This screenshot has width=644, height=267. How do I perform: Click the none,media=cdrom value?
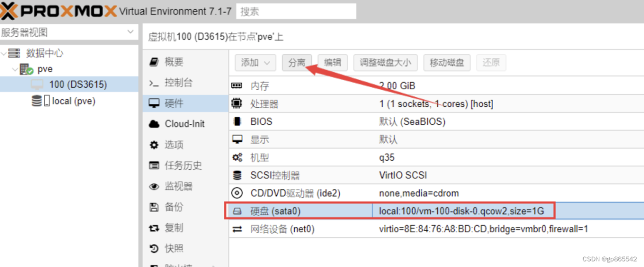pyautogui.click(x=419, y=193)
